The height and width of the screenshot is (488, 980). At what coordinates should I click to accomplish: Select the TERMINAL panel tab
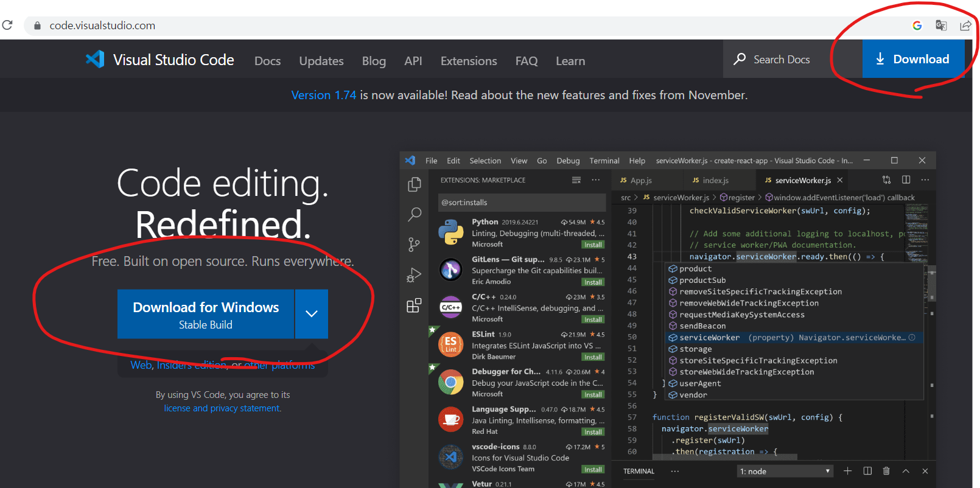639,471
